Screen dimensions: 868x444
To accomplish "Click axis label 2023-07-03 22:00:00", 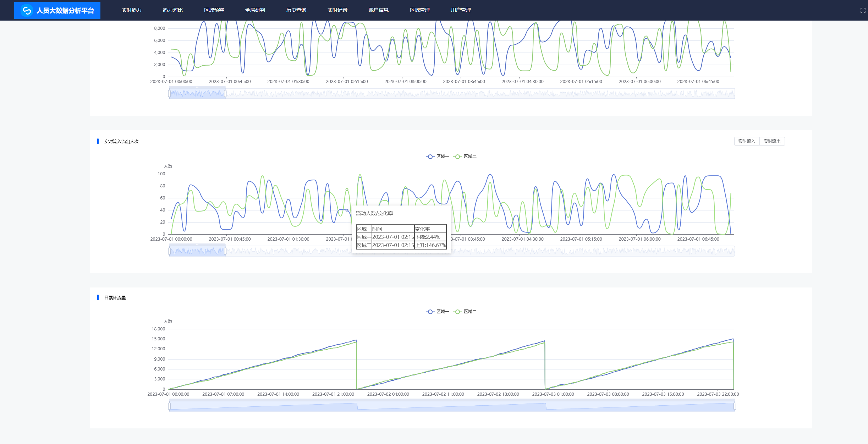I will [718, 394].
